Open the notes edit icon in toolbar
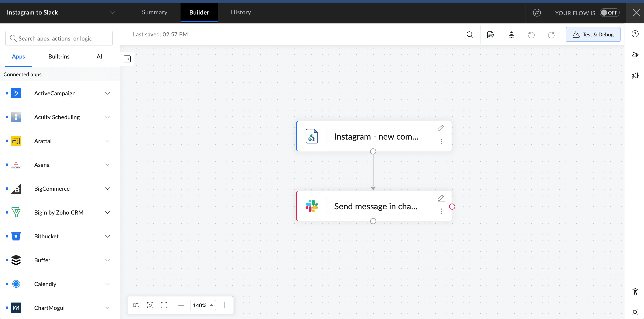 pos(491,35)
